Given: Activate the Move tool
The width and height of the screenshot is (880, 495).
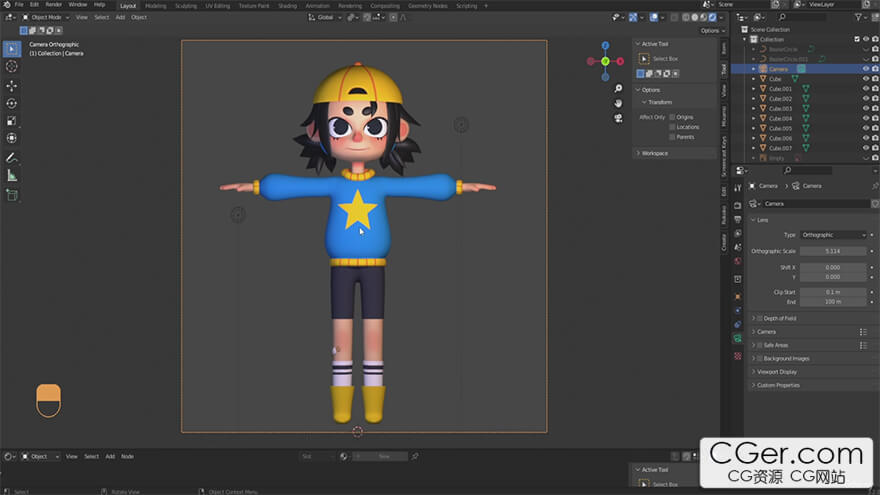Looking at the screenshot, I should pyautogui.click(x=12, y=86).
